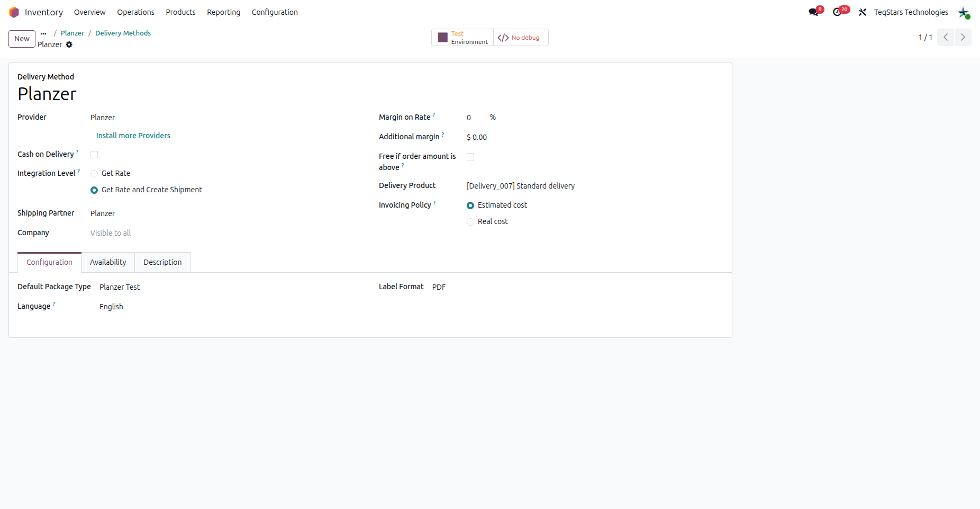Show Free if order amount help tooltip

pyautogui.click(x=403, y=165)
